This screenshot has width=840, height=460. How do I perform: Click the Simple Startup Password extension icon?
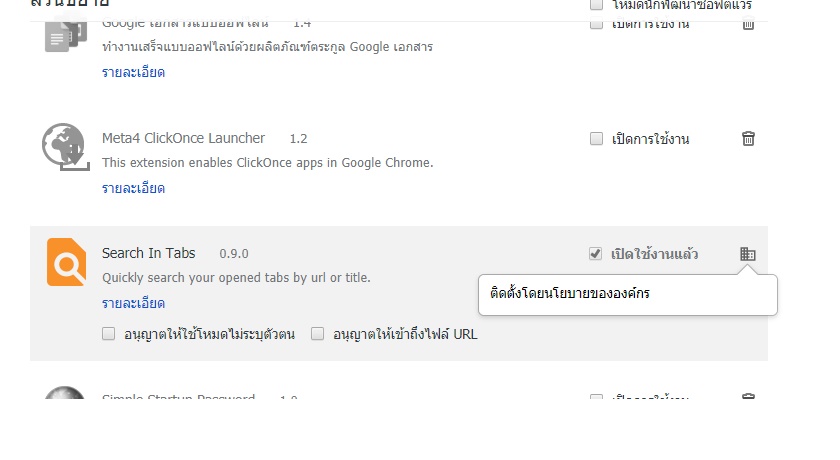click(x=64, y=393)
